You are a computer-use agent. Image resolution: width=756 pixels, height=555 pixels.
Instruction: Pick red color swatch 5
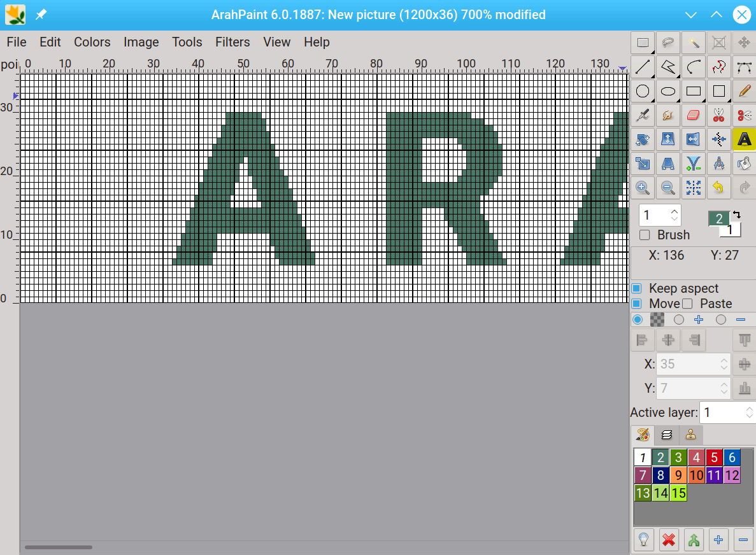point(714,457)
